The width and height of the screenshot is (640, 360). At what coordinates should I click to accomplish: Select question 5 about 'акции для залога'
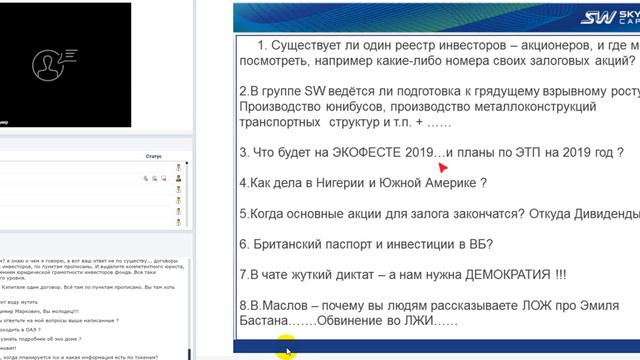pyautogui.click(x=440, y=213)
